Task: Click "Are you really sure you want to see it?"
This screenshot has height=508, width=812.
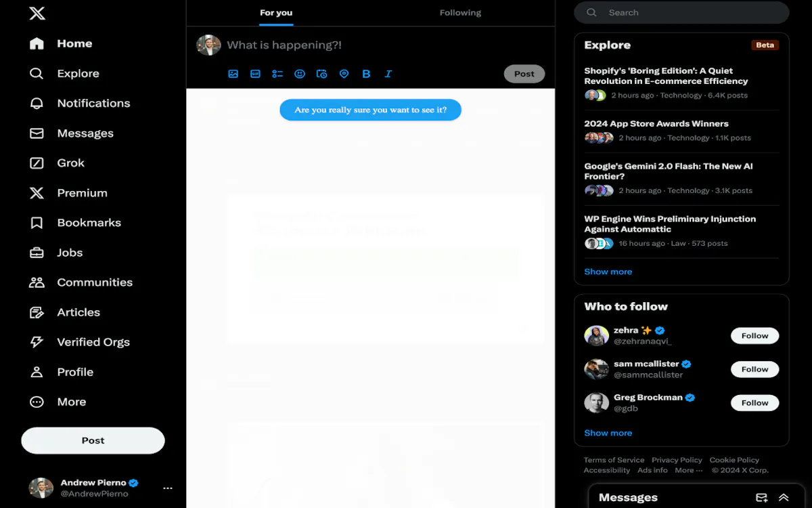Action: [x=371, y=110]
